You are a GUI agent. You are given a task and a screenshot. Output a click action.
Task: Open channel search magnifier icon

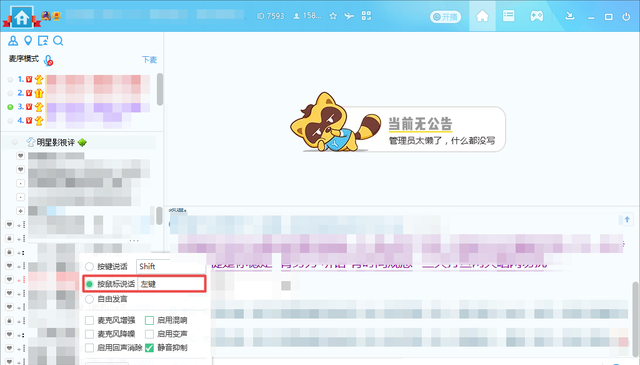(58, 40)
